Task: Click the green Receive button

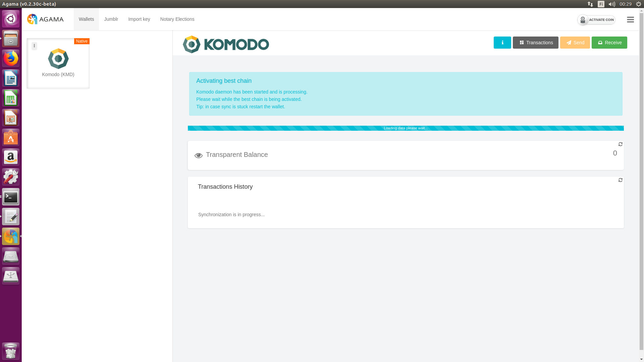Action: 609,43
